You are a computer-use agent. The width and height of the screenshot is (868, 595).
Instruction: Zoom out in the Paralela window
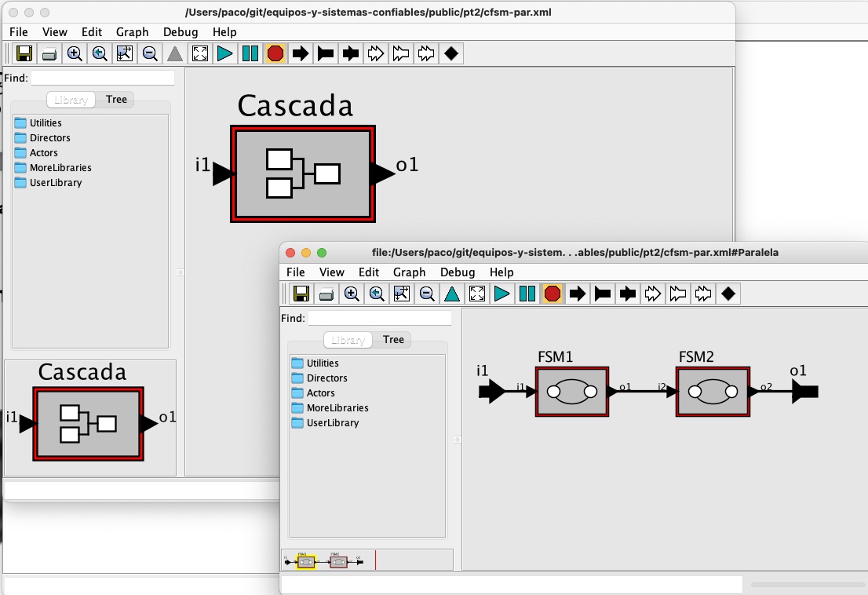tap(427, 294)
